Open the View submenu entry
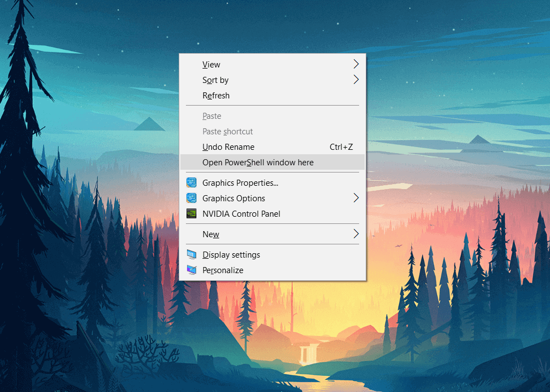 [x=272, y=65]
